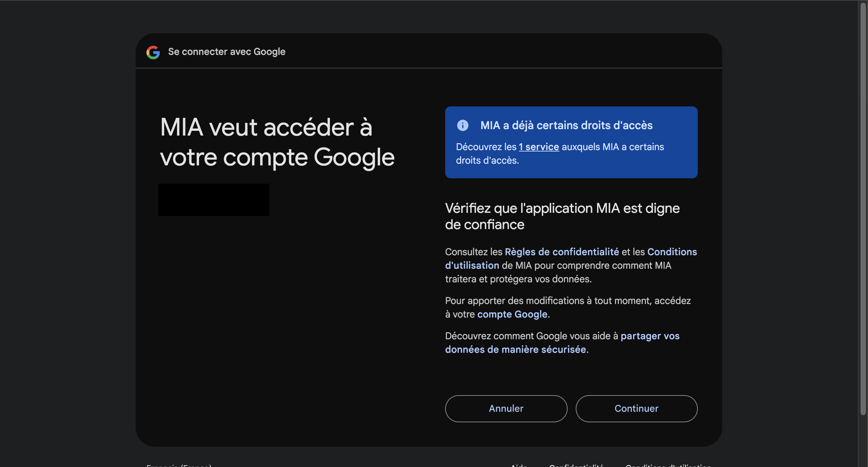The height and width of the screenshot is (467, 868).
Task: Follow the 'compte Google' link
Action: (x=512, y=314)
